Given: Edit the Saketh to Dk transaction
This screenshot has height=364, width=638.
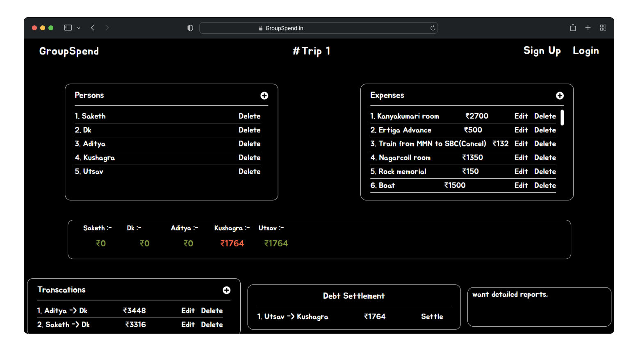Looking at the screenshot, I should coord(188,325).
